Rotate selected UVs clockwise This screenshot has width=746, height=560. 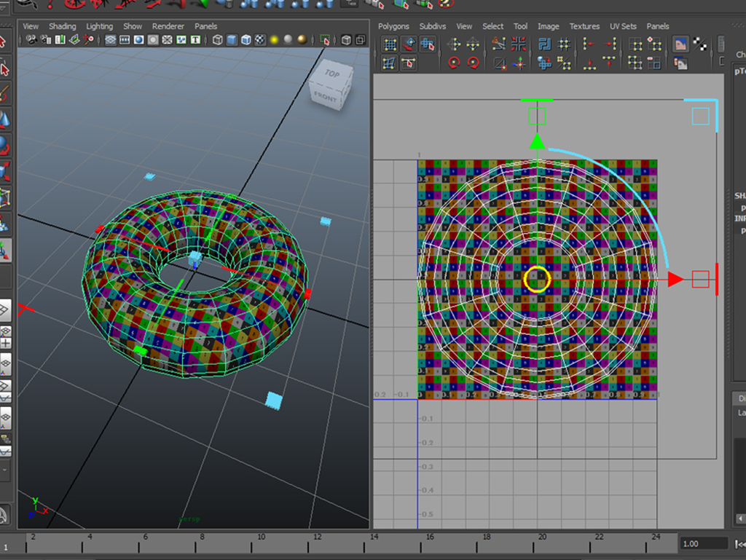click(473, 63)
